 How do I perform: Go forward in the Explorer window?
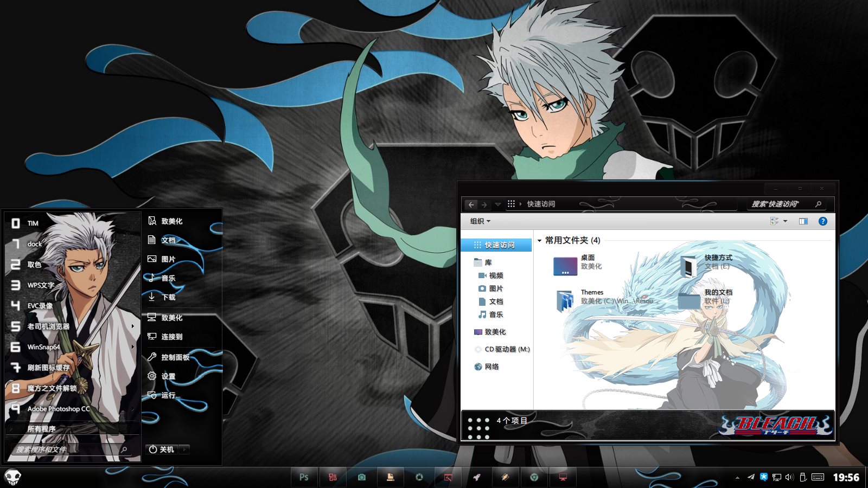click(x=484, y=204)
